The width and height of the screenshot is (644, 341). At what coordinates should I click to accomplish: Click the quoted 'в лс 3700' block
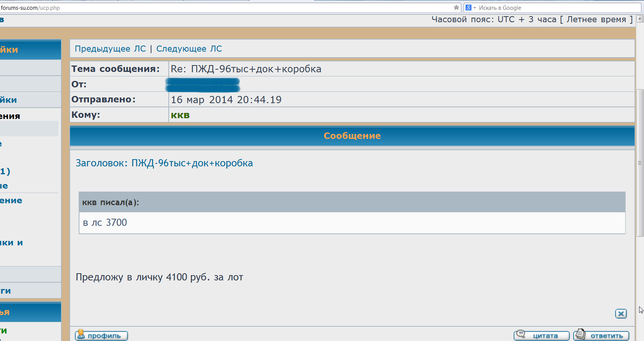tap(352, 222)
